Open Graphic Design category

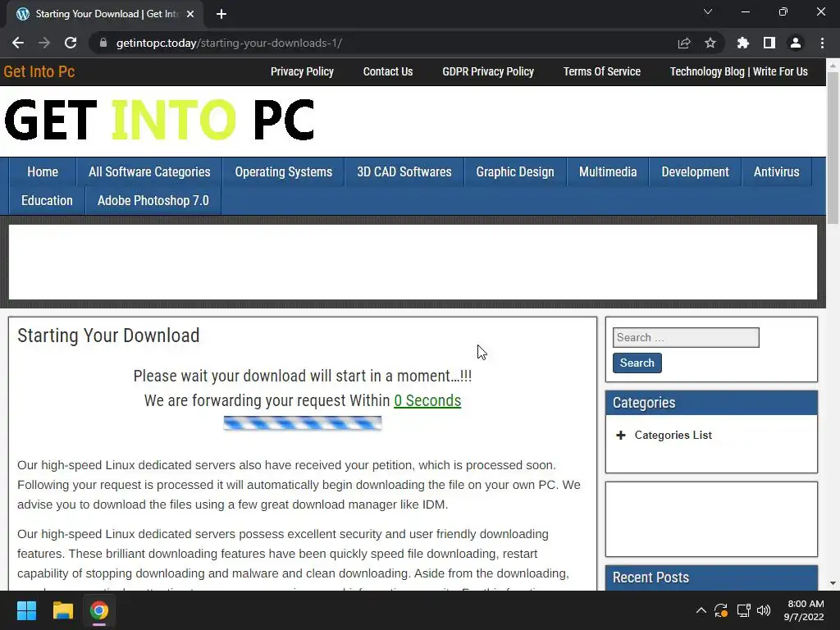(x=515, y=172)
